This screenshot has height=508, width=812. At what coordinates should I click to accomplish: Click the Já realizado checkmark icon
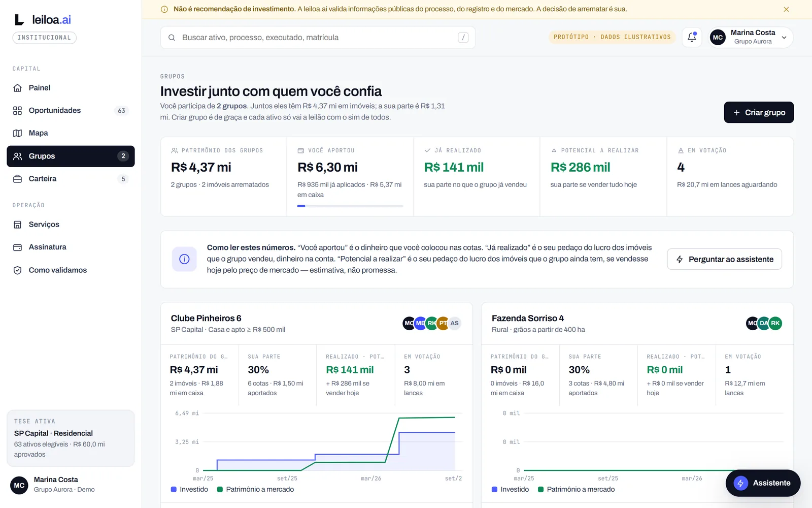tap(427, 150)
